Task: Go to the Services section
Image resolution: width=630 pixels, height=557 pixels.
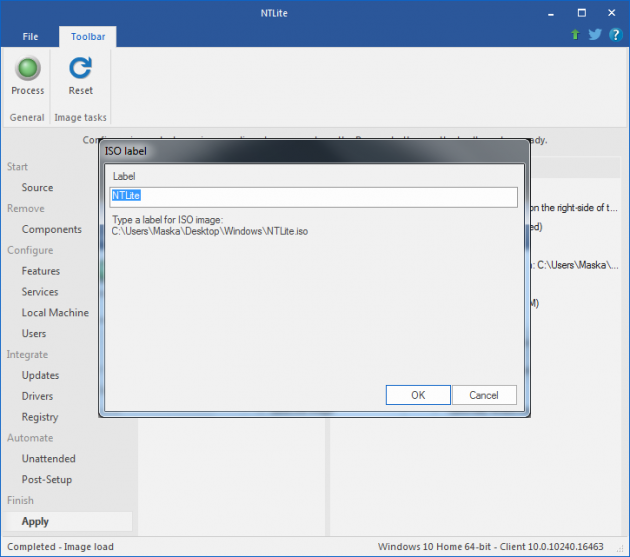Action: click(40, 292)
